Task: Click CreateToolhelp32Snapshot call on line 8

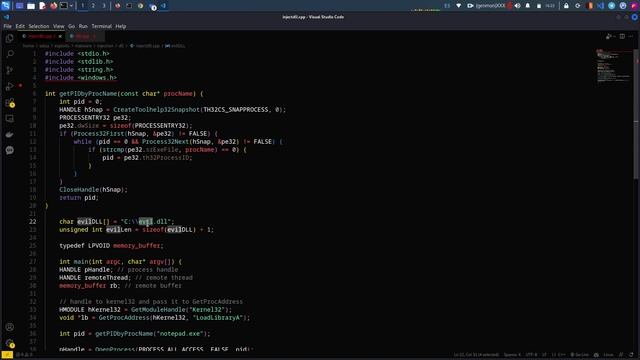Action: pos(156,110)
